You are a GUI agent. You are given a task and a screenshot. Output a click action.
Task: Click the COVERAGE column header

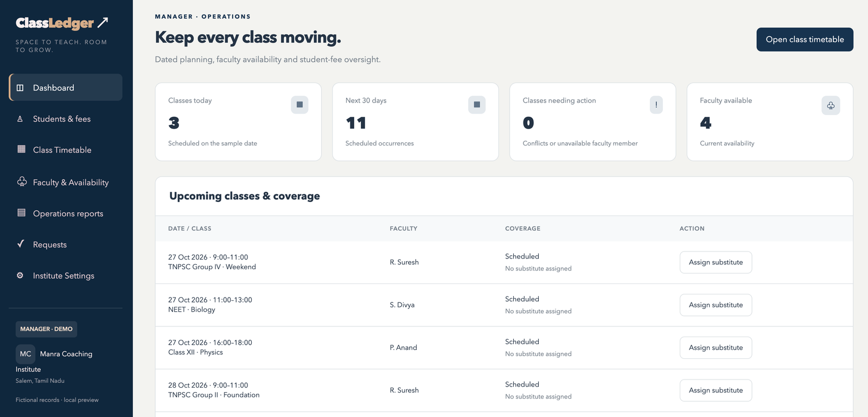point(523,229)
